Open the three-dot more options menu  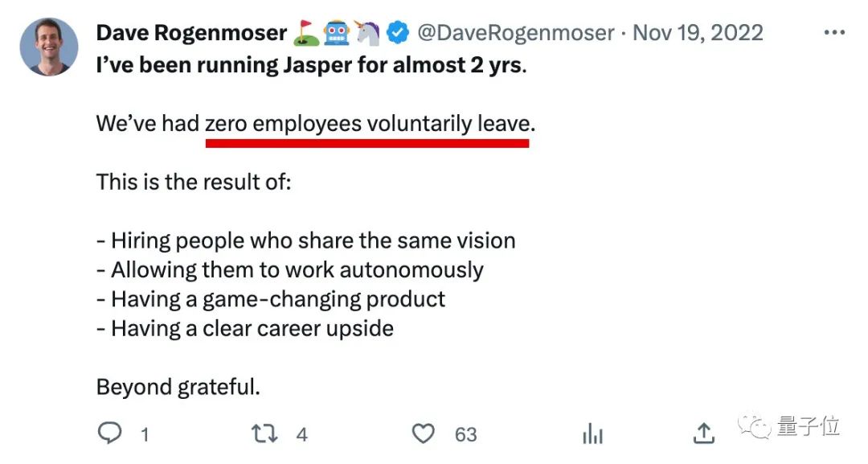pos(834,33)
